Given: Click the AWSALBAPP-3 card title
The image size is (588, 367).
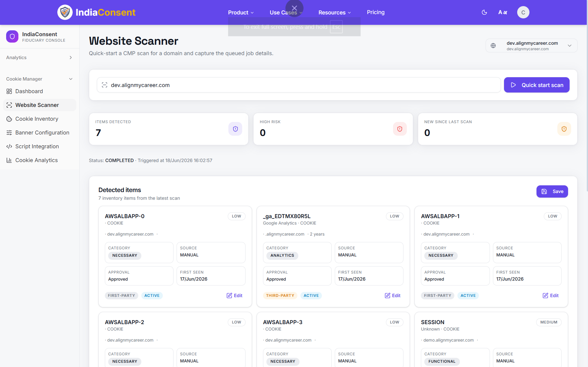Looking at the screenshot, I should click(283, 322).
